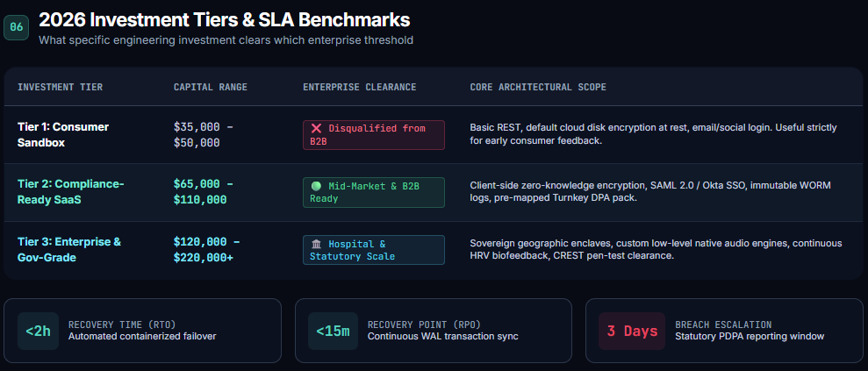Viewport: 868px width, 371px height.
Task: Click the Recovery Time (RTO) label
Action: pos(122,325)
